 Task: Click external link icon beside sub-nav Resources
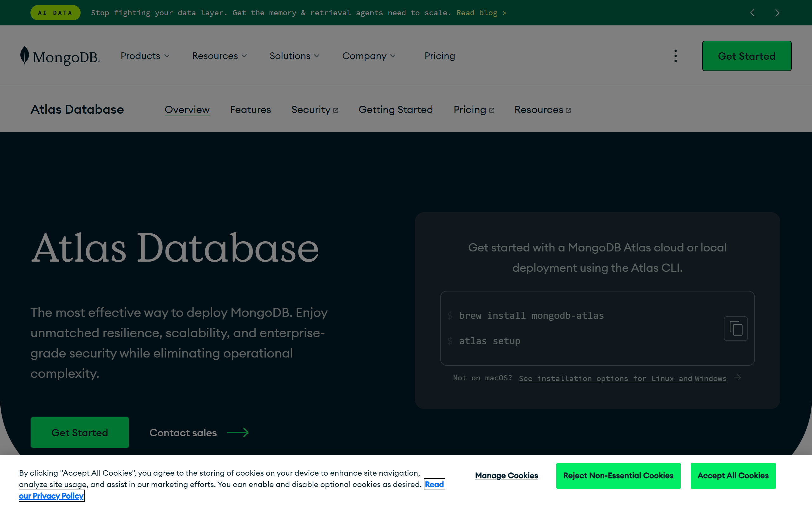coord(568,110)
